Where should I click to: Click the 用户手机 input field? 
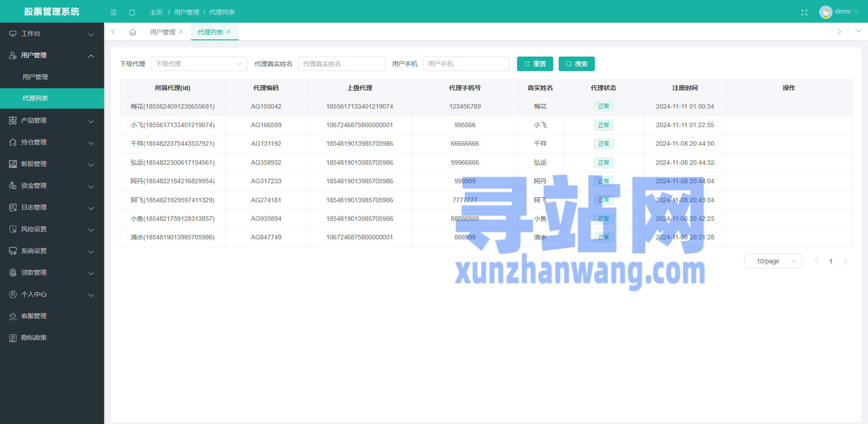click(466, 64)
